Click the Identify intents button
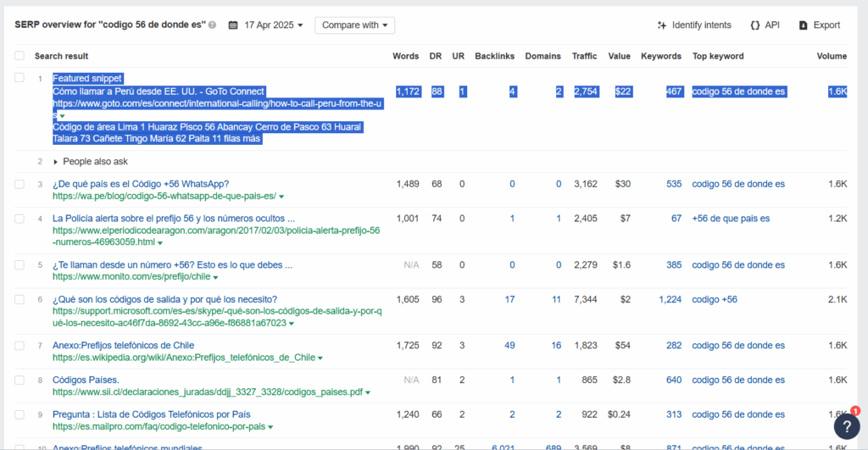The width and height of the screenshot is (868, 450). [694, 25]
